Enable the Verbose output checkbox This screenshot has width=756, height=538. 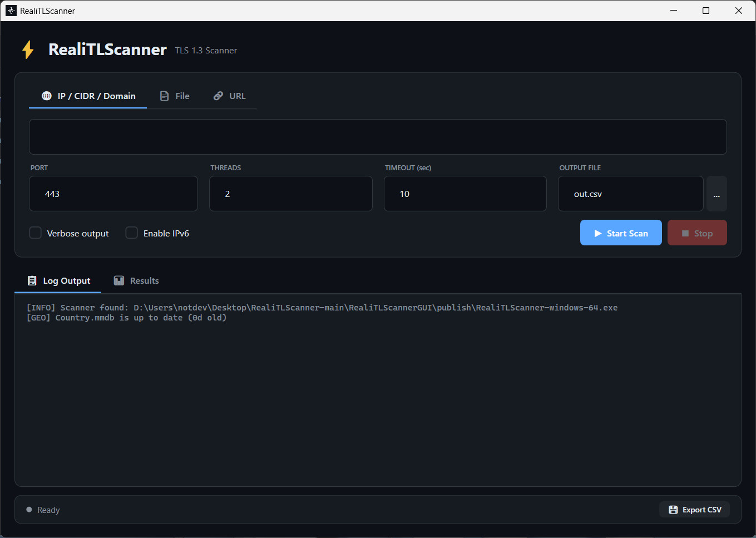(x=36, y=233)
